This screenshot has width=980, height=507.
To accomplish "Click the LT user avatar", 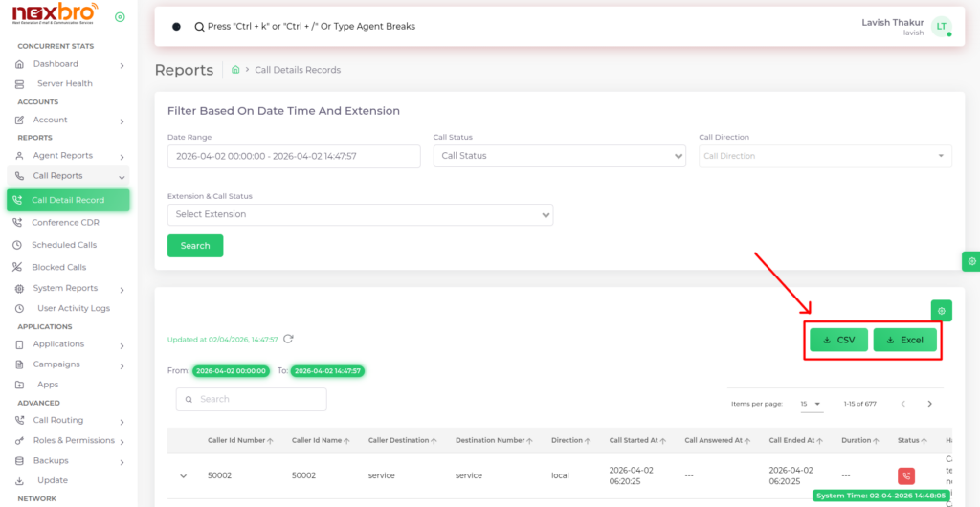I will (942, 27).
